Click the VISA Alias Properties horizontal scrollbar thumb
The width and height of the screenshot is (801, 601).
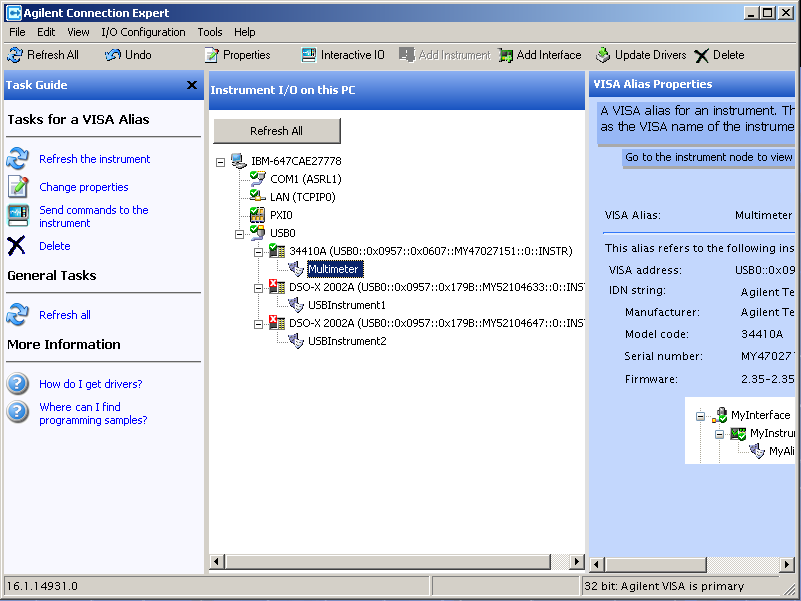[x=655, y=564]
